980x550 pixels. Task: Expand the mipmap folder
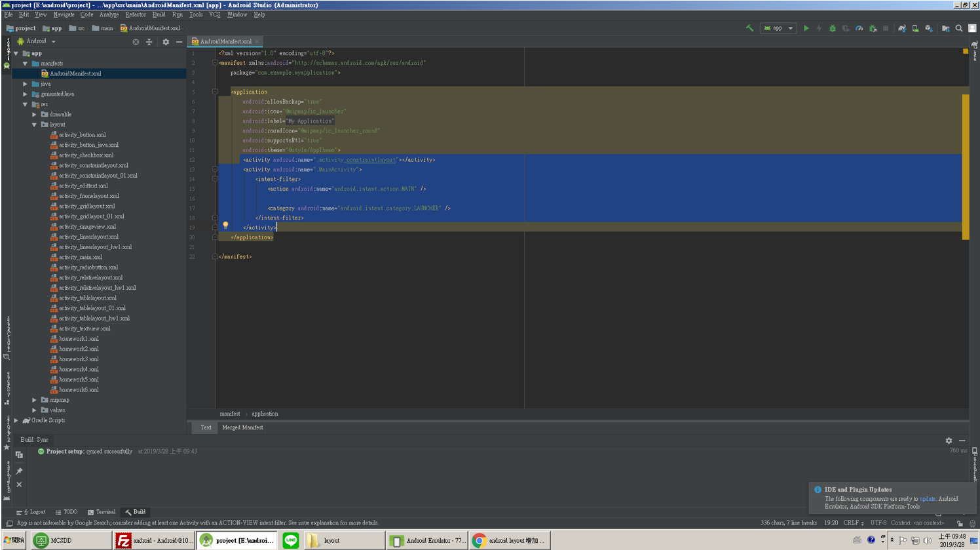tap(34, 400)
